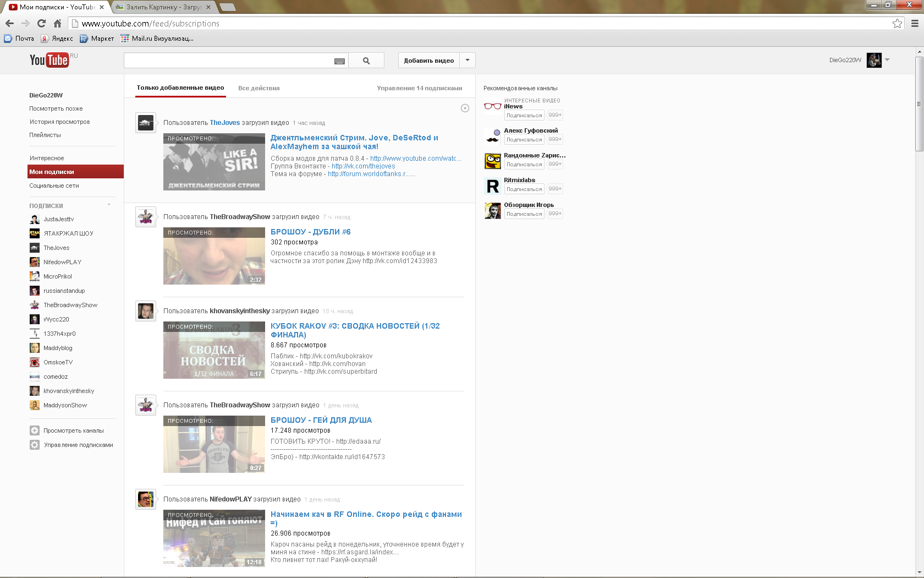Open the browser home page icon

57,23
